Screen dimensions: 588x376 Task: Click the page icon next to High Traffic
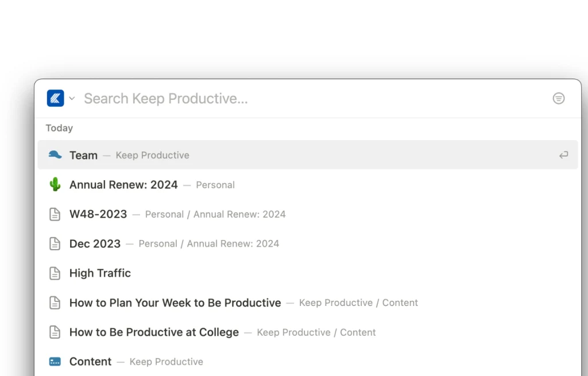(55, 273)
